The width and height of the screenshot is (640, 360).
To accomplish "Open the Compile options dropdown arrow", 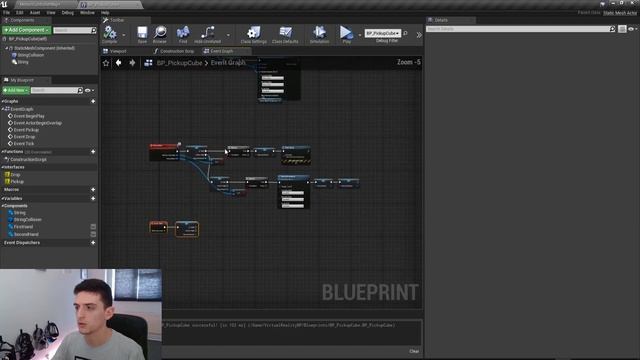I will coord(124,35).
